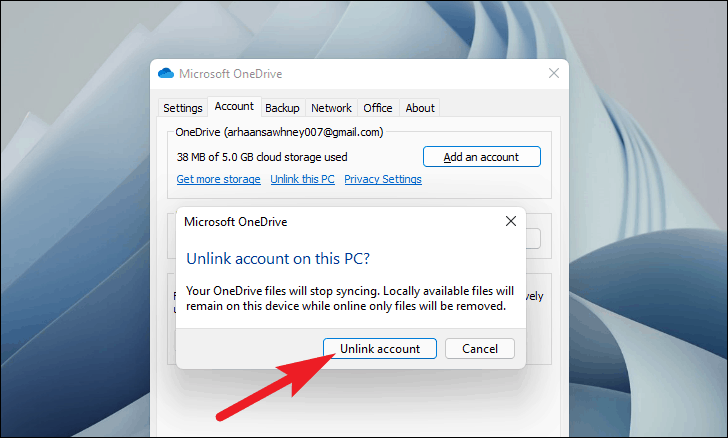728x438 pixels.
Task: Close the Microsoft OneDrive settings window
Action: coord(553,73)
